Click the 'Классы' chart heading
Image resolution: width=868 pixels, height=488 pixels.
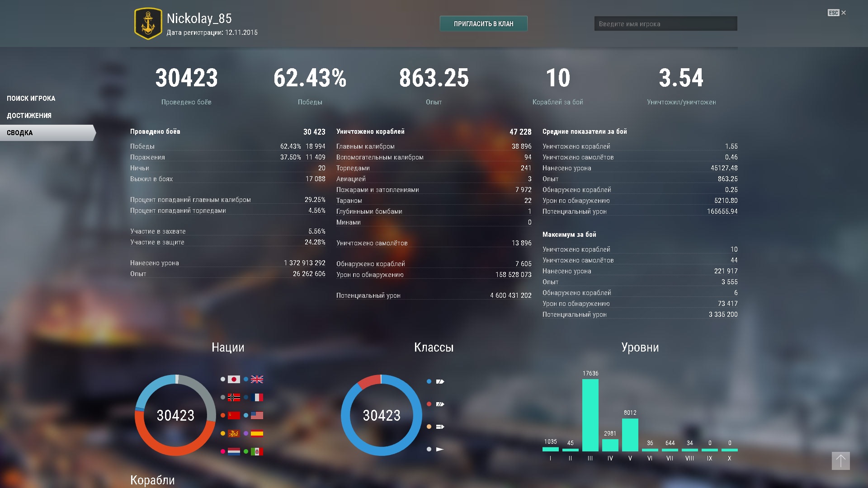[434, 347]
